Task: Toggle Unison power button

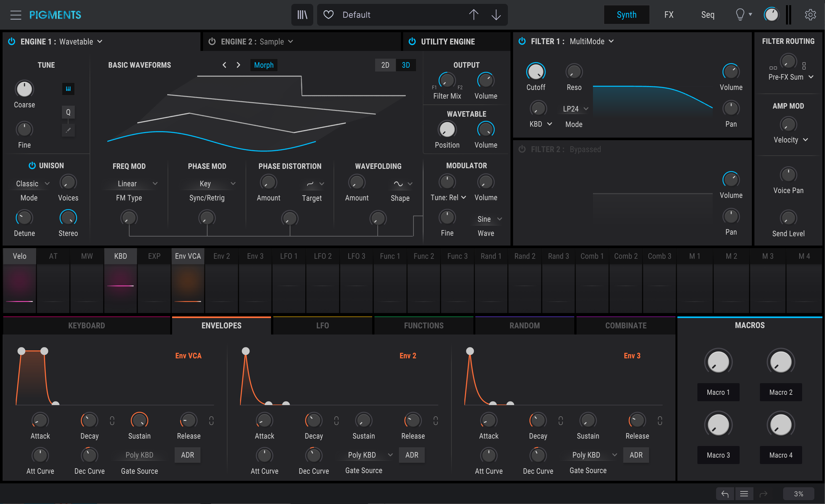Action: [x=32, y=165]
